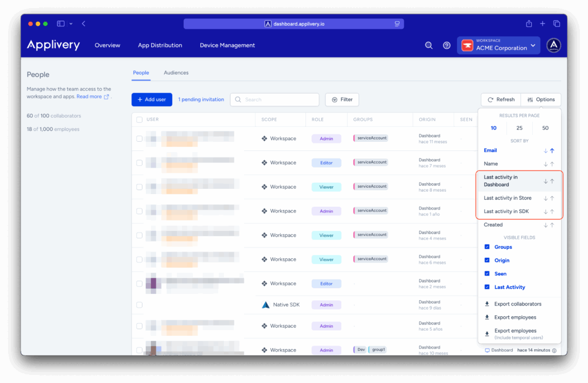Sort Email ascending with up arrow
The height and width of the screenshot is (383, 588).
coord(552,150)
